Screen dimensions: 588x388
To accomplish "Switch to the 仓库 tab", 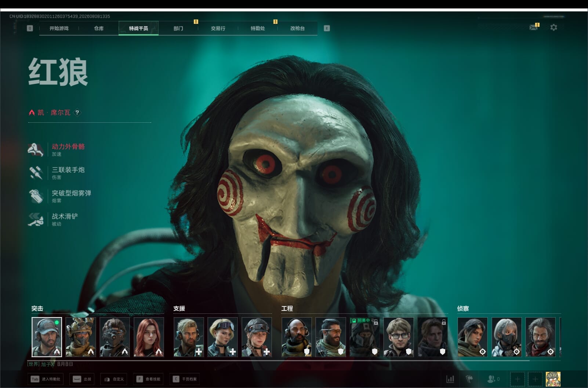I will (x=99, y=28).
